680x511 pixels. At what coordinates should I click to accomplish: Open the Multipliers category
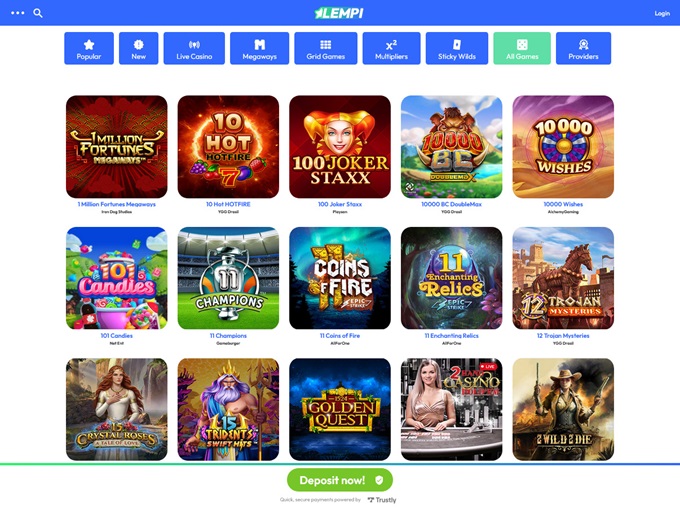point(391,48)
